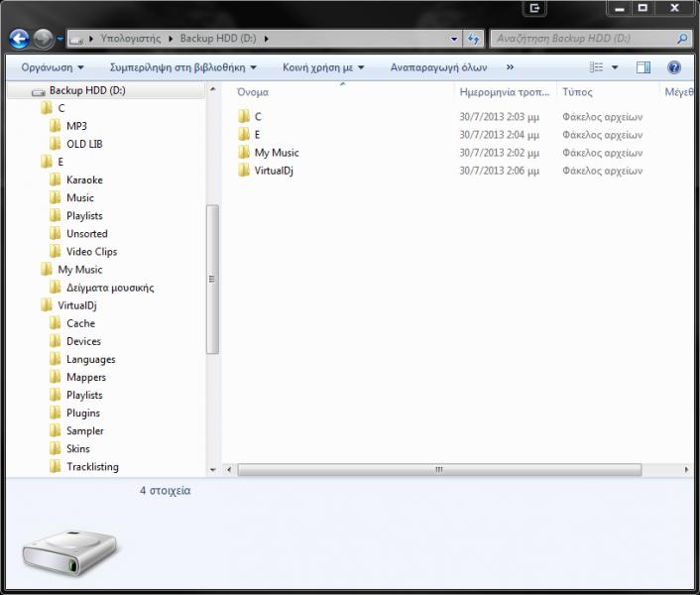700x595 pixels.
Task: Click the search magnifier icon
Action: (x=682, y=39)
